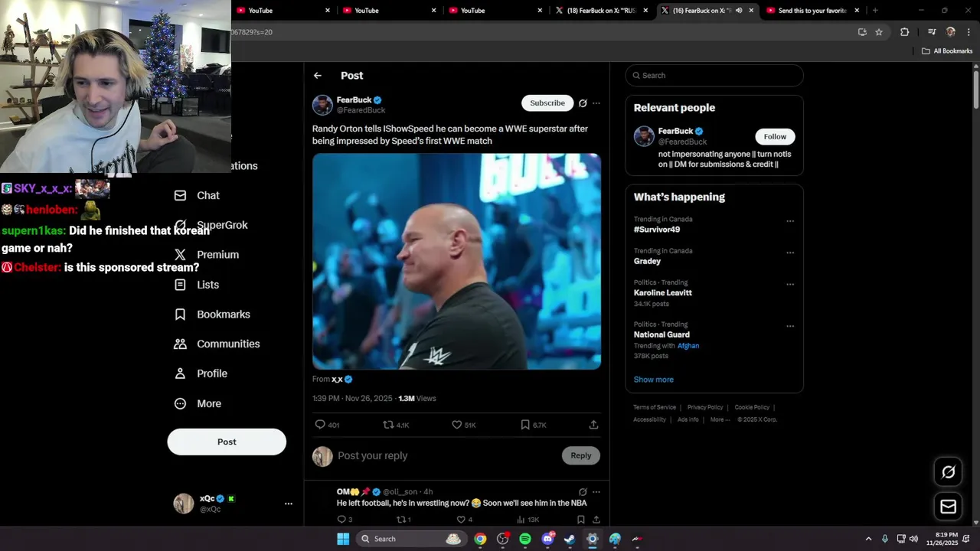
Task: Switch to the first YouTube tab
Action: coord(283,11)
